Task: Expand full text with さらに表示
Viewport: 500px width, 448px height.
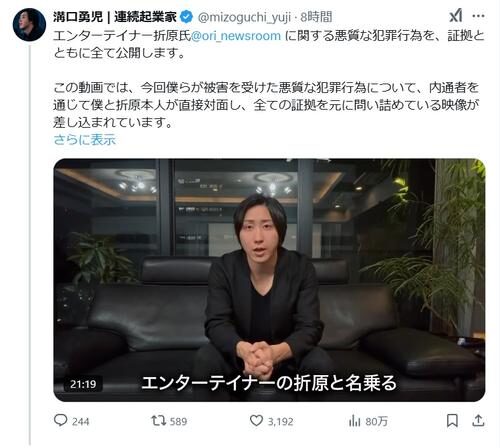Action: 85,140
